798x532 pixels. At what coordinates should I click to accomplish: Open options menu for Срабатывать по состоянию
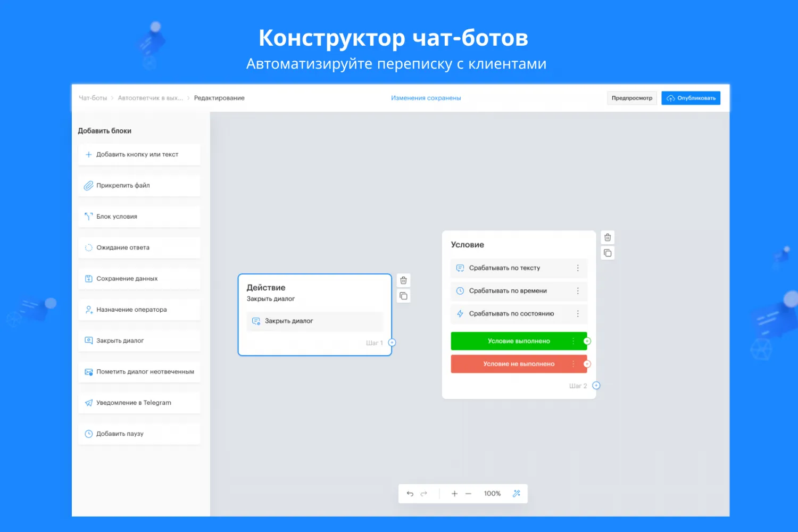pos(578,314)
